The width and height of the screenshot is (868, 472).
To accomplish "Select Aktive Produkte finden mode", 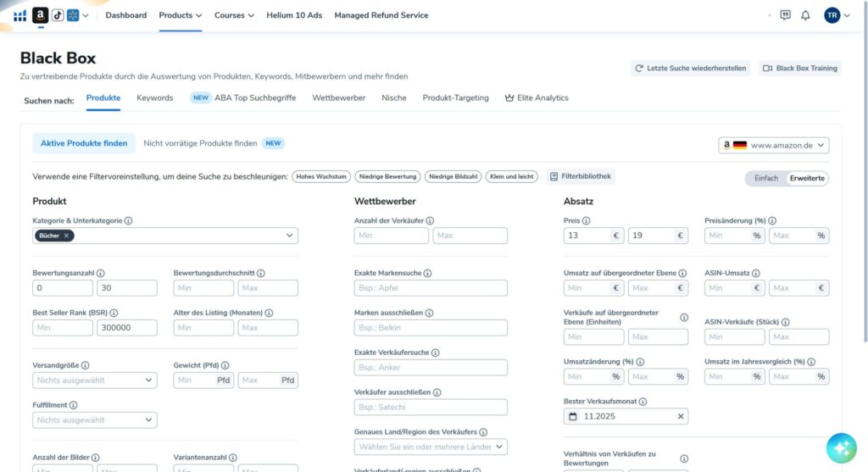I will pos(84,143).
